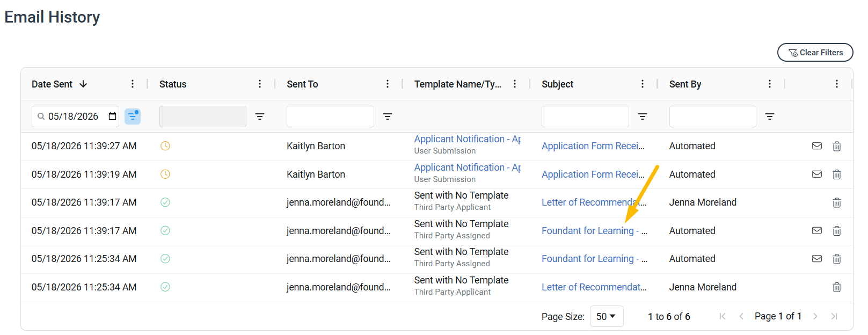Click the Status filter field
Screen dimensions: 868x335
pos(203,116)
